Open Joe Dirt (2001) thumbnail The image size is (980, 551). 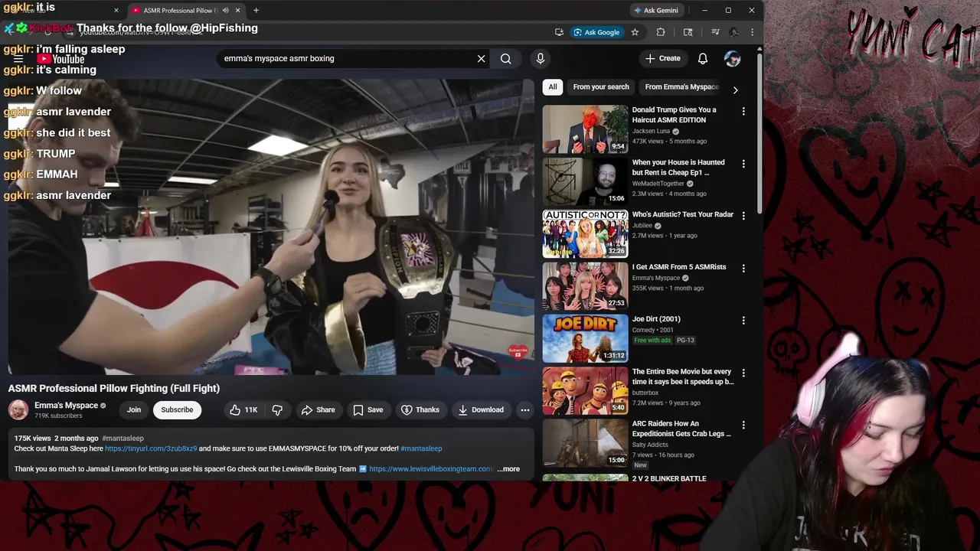[585, 338]
